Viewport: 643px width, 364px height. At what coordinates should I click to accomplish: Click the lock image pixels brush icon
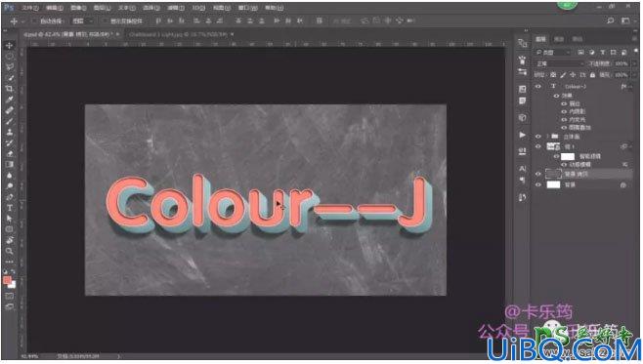pos(563,75)
